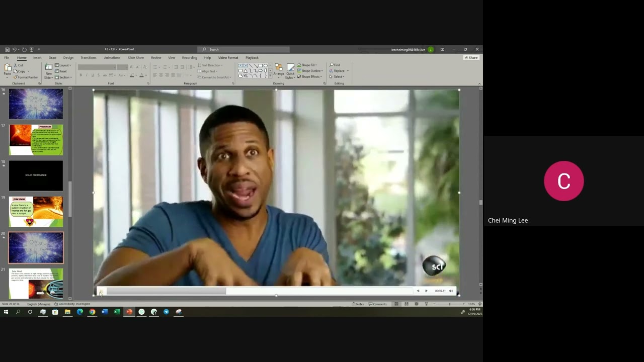Select slide 19 solar flare thumbnail
Screen dimensions: 644x362
(x=36, y=212)
